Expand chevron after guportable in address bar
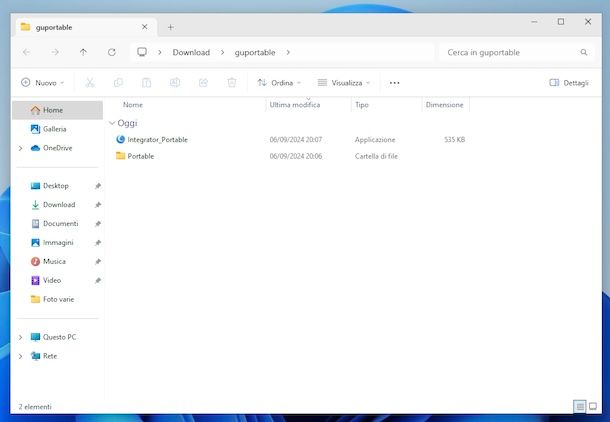The image size is (610, 422). coord(288,52)
